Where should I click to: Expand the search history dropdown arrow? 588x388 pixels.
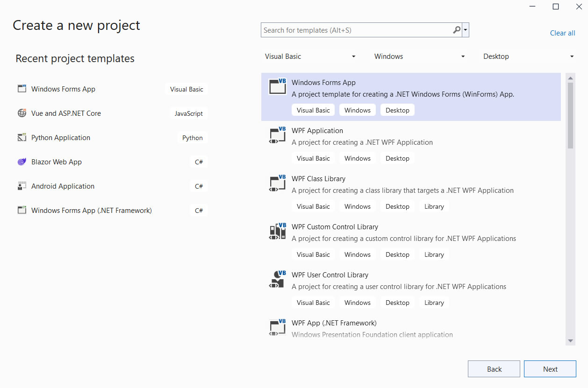point(465,30)
